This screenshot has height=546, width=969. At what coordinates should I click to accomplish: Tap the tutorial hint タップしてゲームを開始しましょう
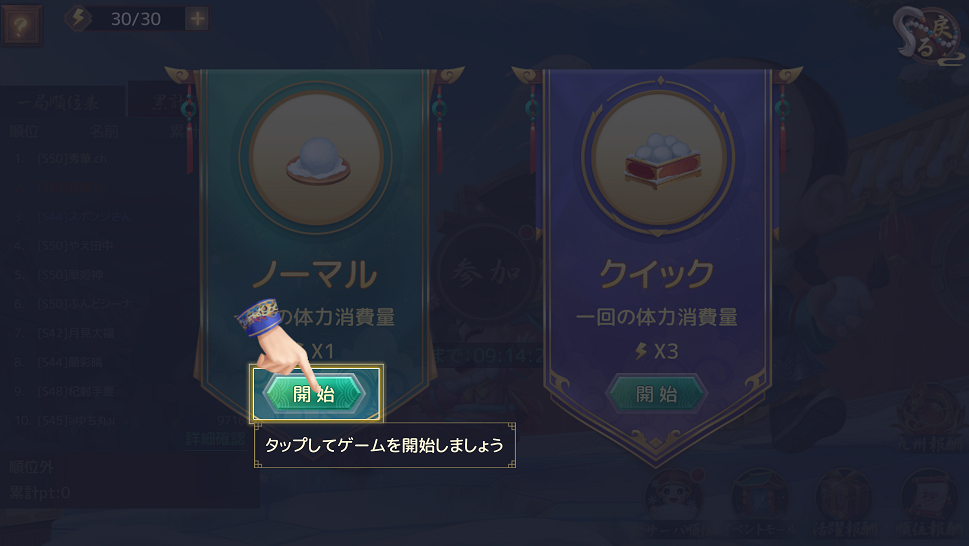tap(384, 445)
